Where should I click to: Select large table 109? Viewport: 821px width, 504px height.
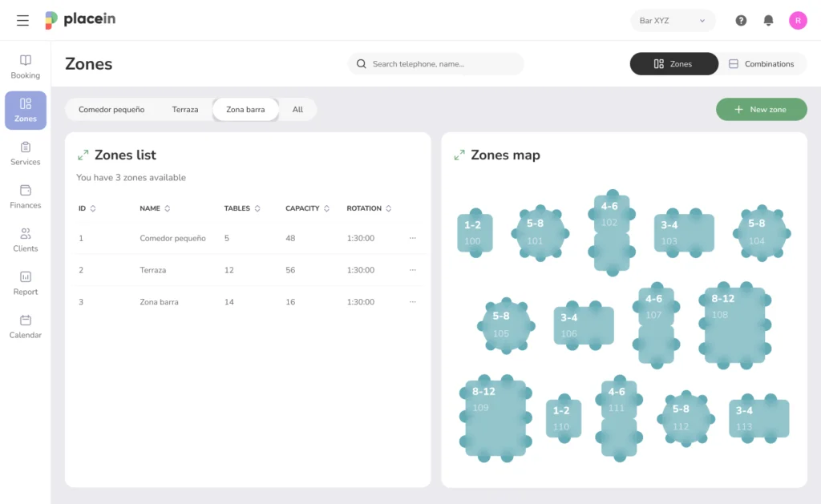(x=495, y=418)
